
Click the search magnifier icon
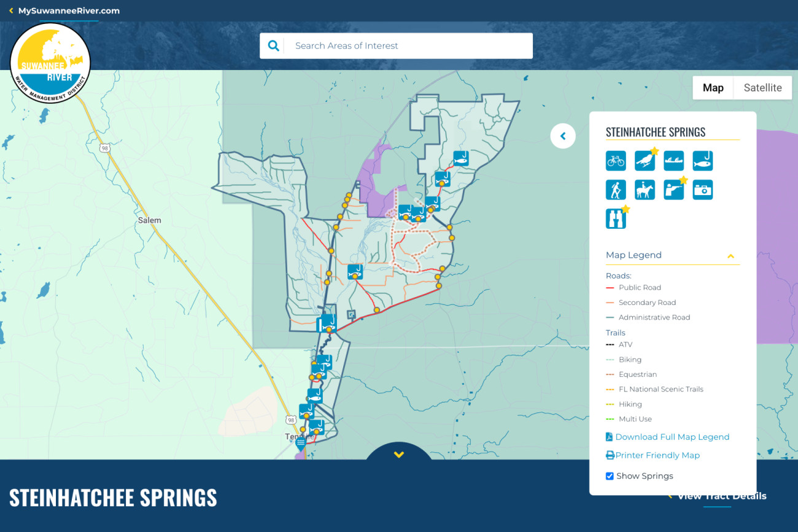pos(273,45)
